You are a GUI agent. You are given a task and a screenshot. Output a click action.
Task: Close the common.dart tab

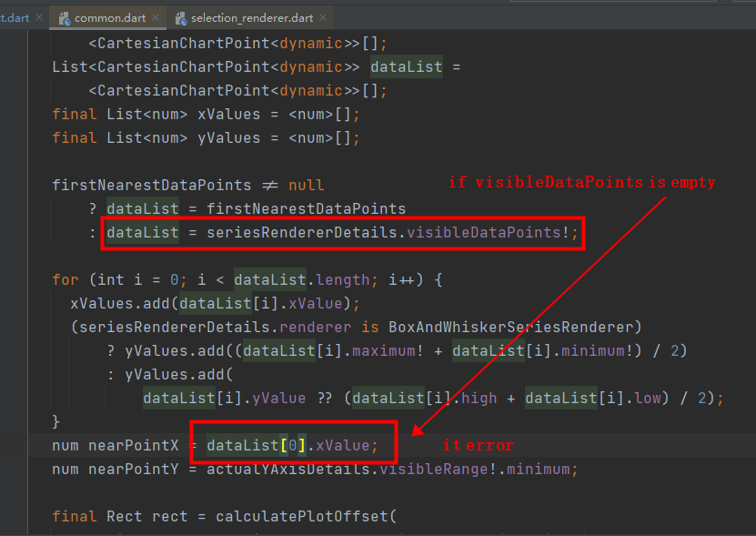(155, 17)
